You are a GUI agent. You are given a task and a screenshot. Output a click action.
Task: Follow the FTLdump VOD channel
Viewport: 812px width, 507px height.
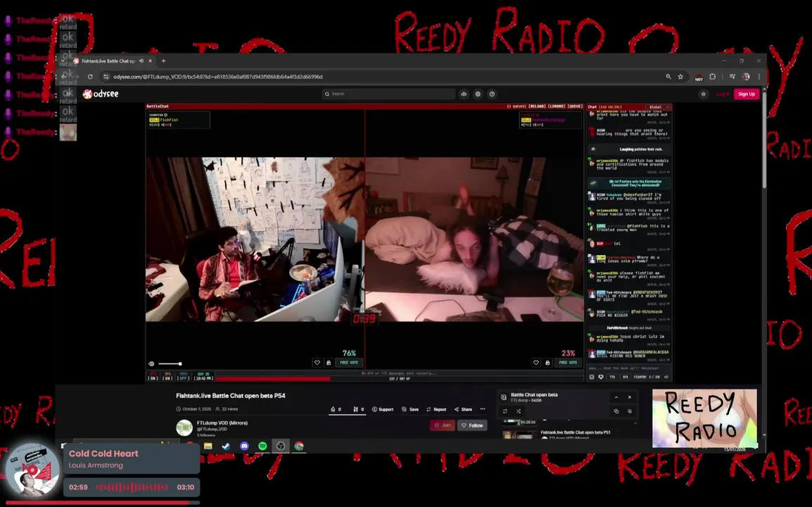tap(472, 425)
